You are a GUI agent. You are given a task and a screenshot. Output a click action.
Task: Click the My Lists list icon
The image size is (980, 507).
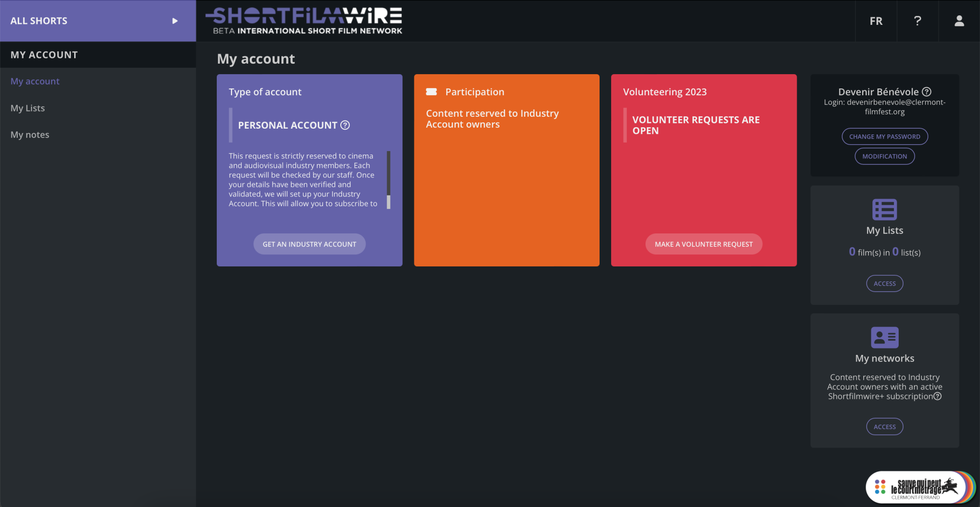pyautogui.click(x=885, y=209)
